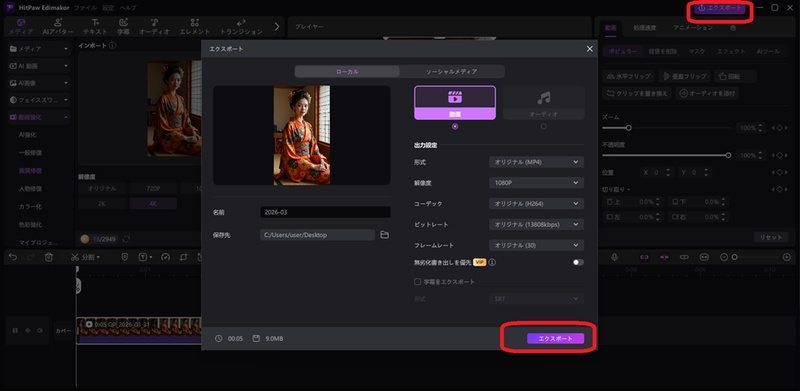Open the テキスト tool

click(95, 27)
